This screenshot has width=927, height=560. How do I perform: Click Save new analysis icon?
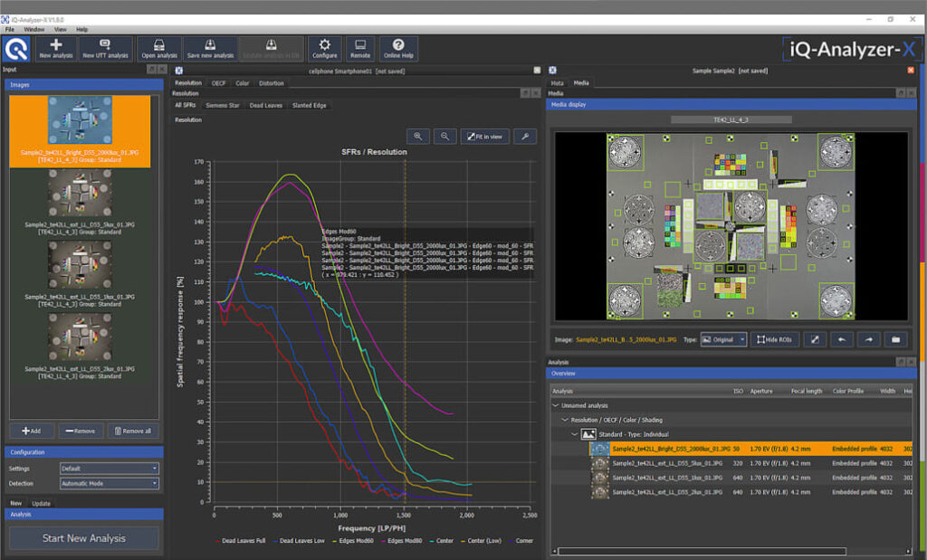tap(210, 48)
